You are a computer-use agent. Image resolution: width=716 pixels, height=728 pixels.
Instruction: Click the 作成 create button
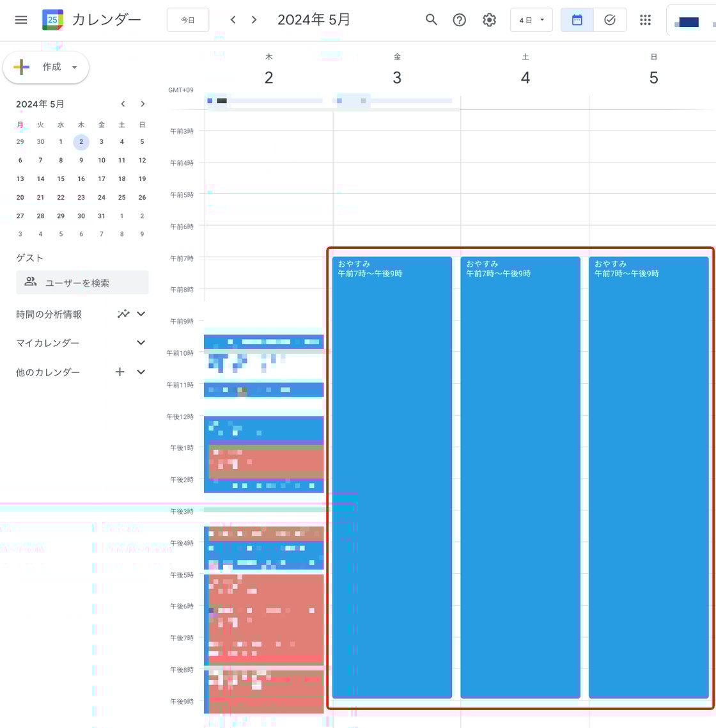(x=46, y=67)
